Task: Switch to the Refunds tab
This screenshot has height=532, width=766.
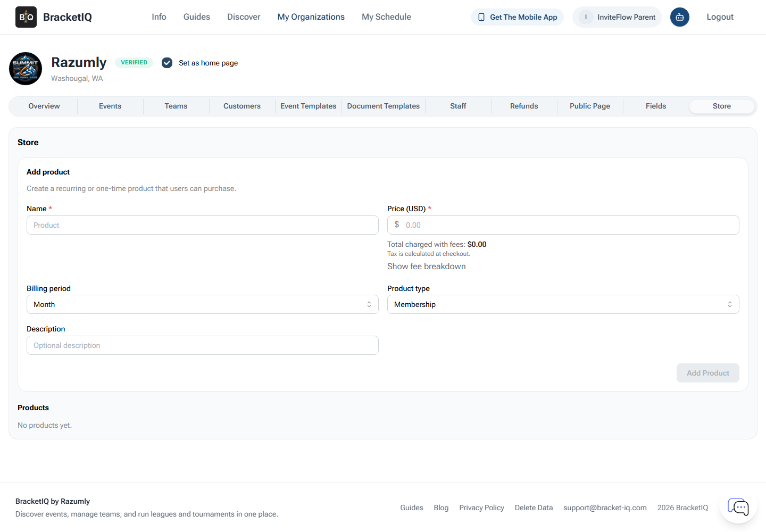Action: point(524,106)
